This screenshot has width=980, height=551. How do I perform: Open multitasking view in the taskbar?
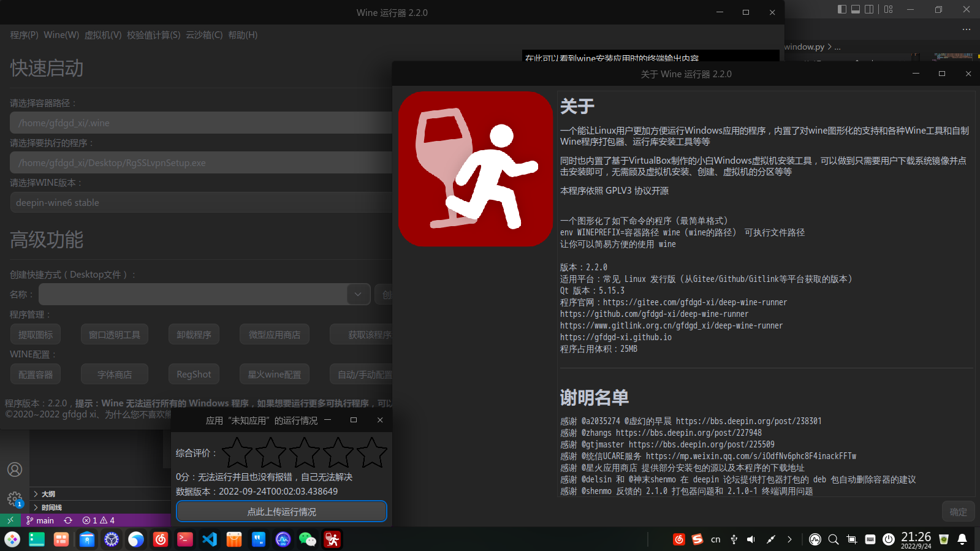[x=61, y=539]
